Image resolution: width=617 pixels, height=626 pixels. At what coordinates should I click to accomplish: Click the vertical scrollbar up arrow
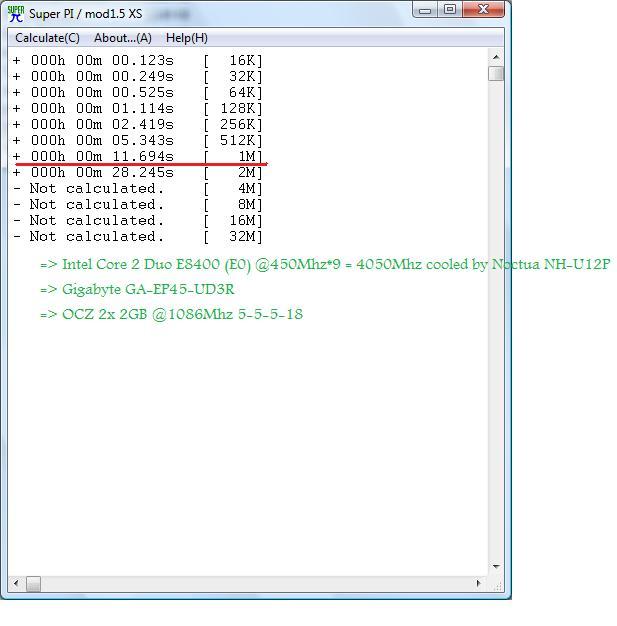pyautogui.click(x=496, y=57)
